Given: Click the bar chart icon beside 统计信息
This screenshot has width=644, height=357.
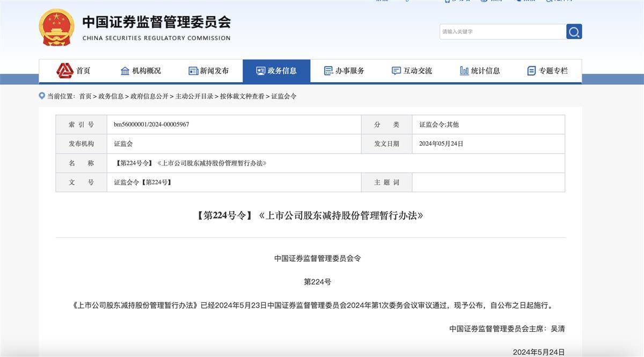Looking at the screenshot, I should tap(464, 71).
